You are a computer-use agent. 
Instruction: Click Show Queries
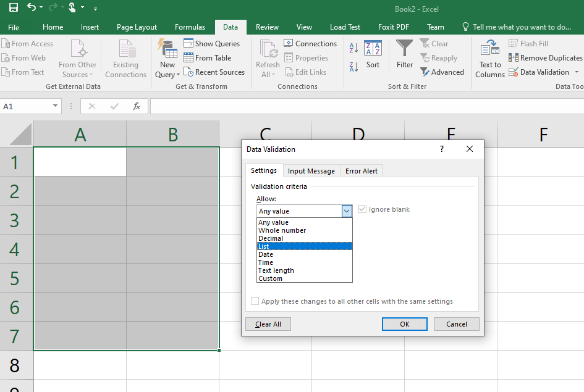click(x=211, y=43)
